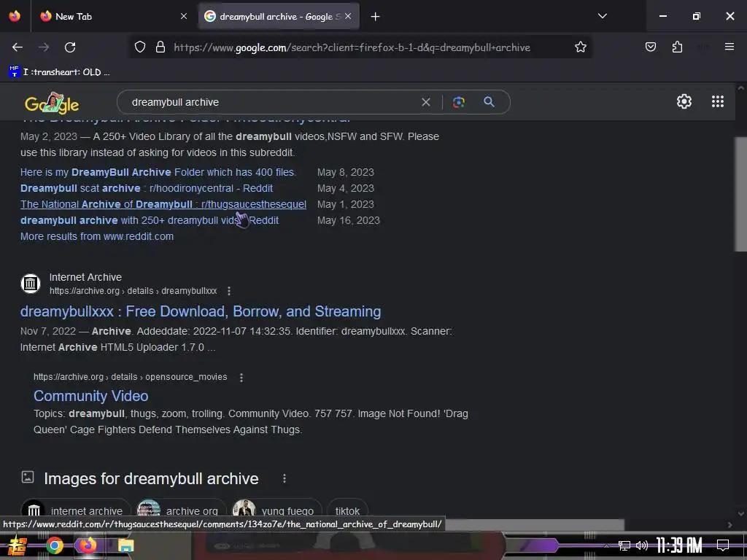Open the tracking protection shield icon
Screen dimensions: 747x560
pyautogui.click(x=139, y=47)
